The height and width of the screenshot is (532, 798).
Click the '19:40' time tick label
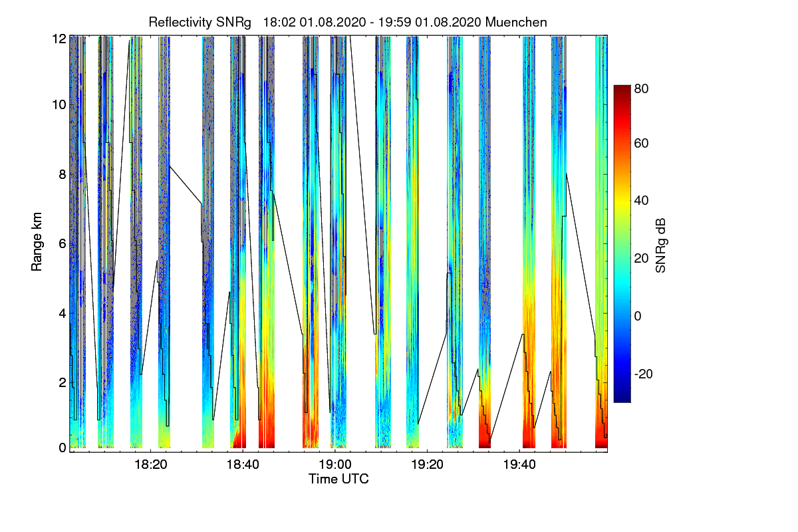click(520, 465)
